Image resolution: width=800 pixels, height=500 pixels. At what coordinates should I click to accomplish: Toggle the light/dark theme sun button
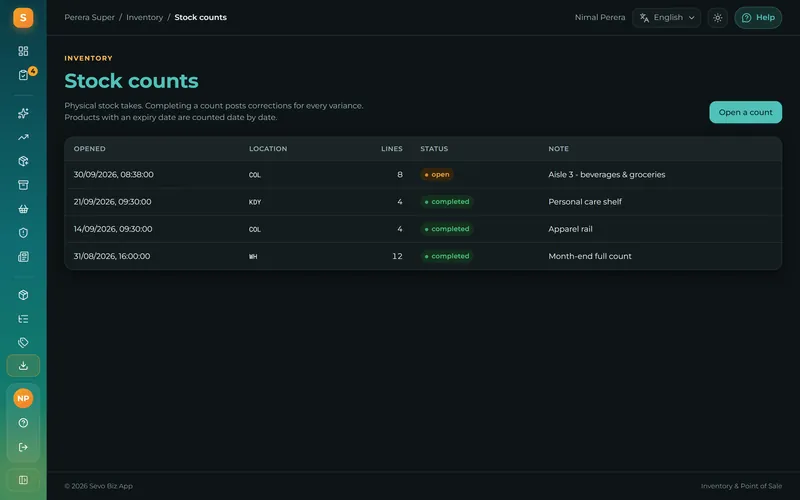[x=717, y=18]
